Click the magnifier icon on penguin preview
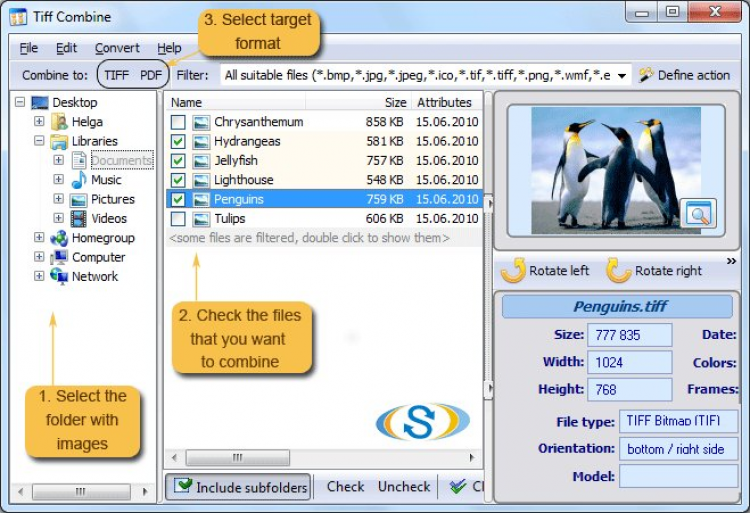750x513 pixels. 697,212
